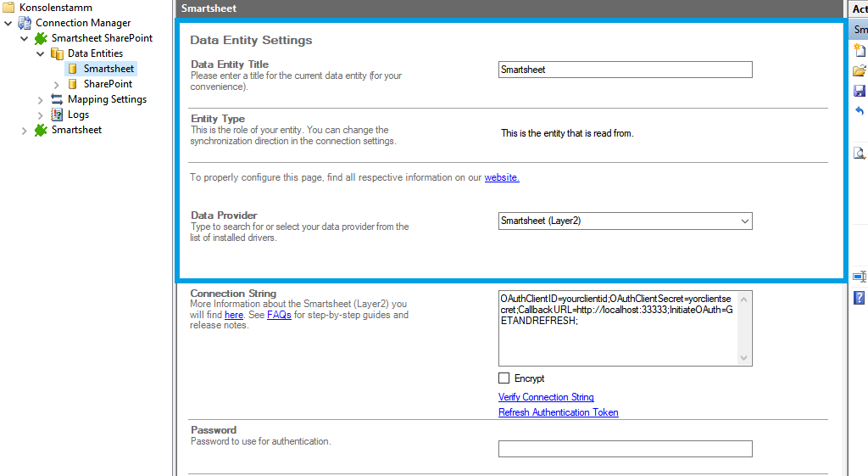
Task: Expand the SharePoint data entity node
Action: [57, 84]
